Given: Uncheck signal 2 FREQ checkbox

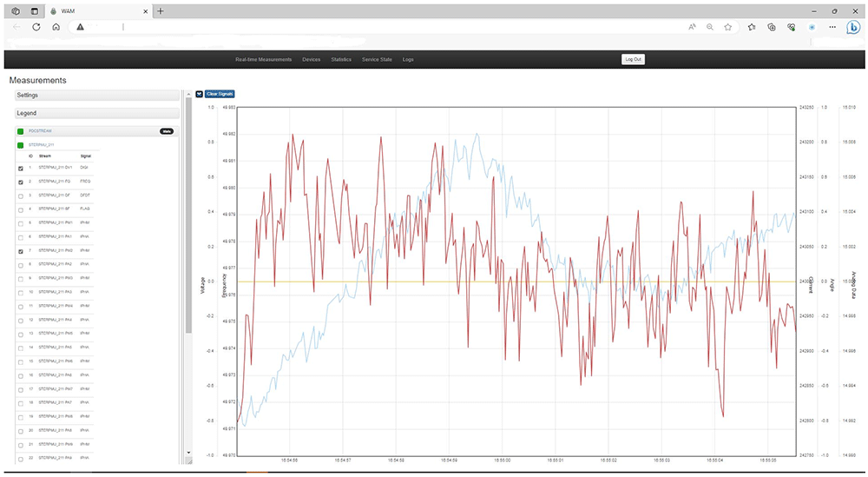Looking at the screenshot, I should point(21,182).
